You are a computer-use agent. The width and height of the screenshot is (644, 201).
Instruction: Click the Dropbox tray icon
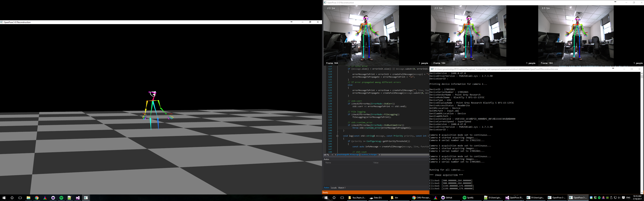(595, 198)
